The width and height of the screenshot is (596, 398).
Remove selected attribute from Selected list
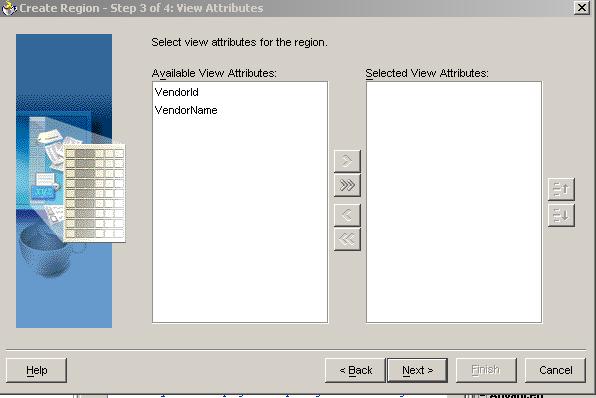click(x=347, y=215)
